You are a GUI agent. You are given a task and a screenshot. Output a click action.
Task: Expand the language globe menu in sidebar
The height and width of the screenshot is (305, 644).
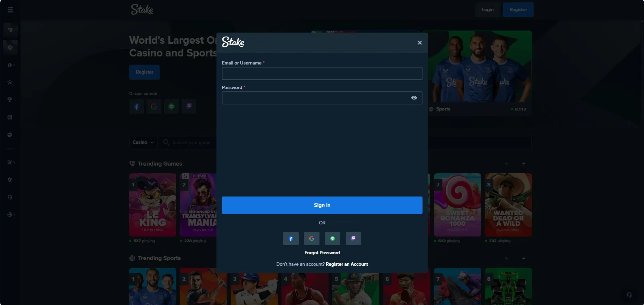pos(10,215)
